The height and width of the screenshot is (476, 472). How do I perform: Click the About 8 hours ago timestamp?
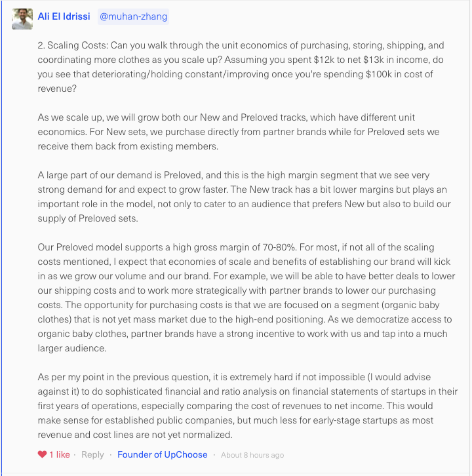coord(252,455)
